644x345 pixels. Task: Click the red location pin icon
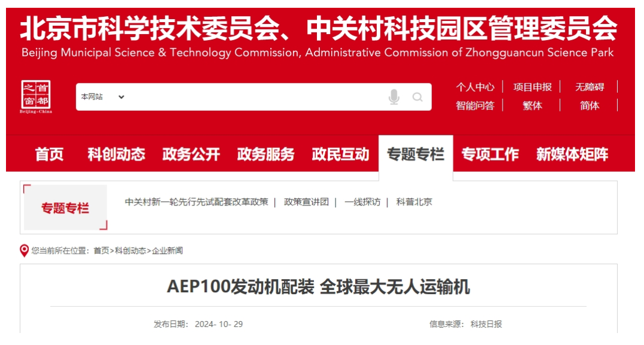coord(24,250)
